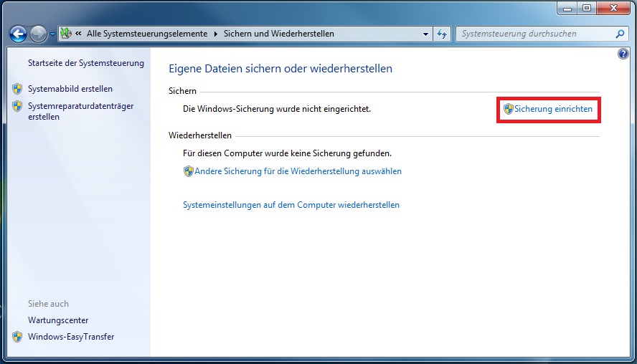Click the 'Siehe auch' label

tap(48, 304)
